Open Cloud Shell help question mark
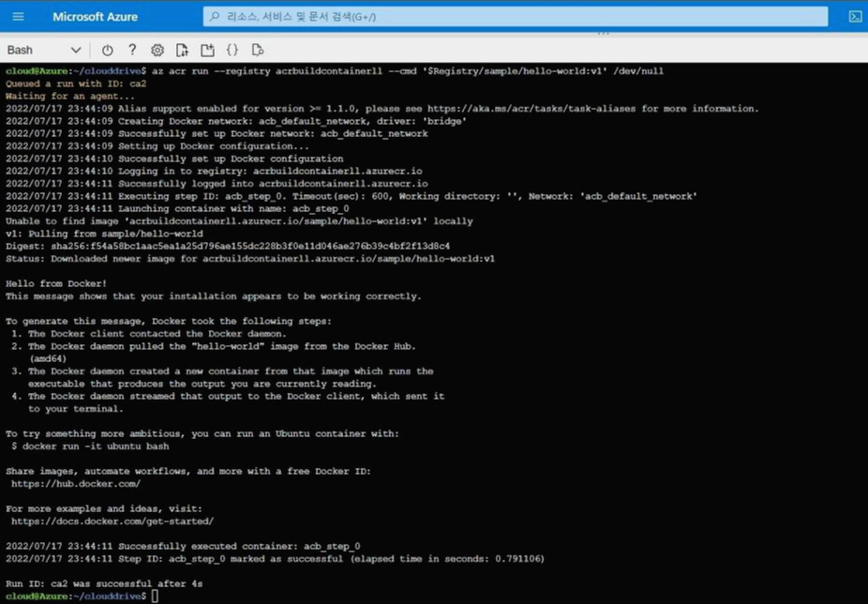Screen dimensions: 868x604 132,50
